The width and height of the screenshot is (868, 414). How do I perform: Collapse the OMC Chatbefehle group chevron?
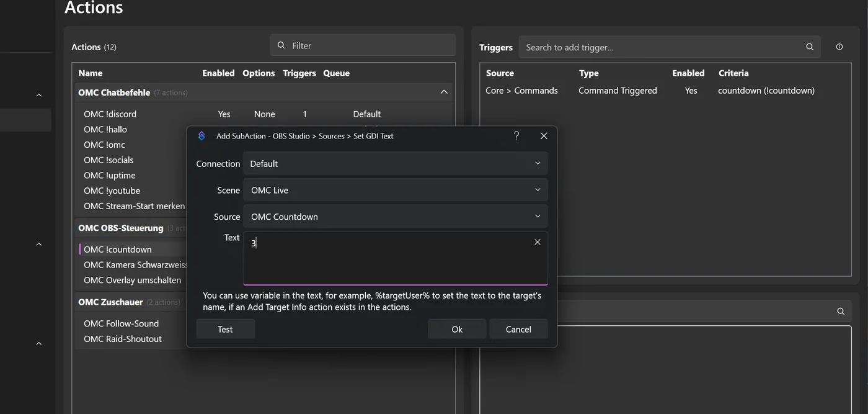(x=444, y=92)
